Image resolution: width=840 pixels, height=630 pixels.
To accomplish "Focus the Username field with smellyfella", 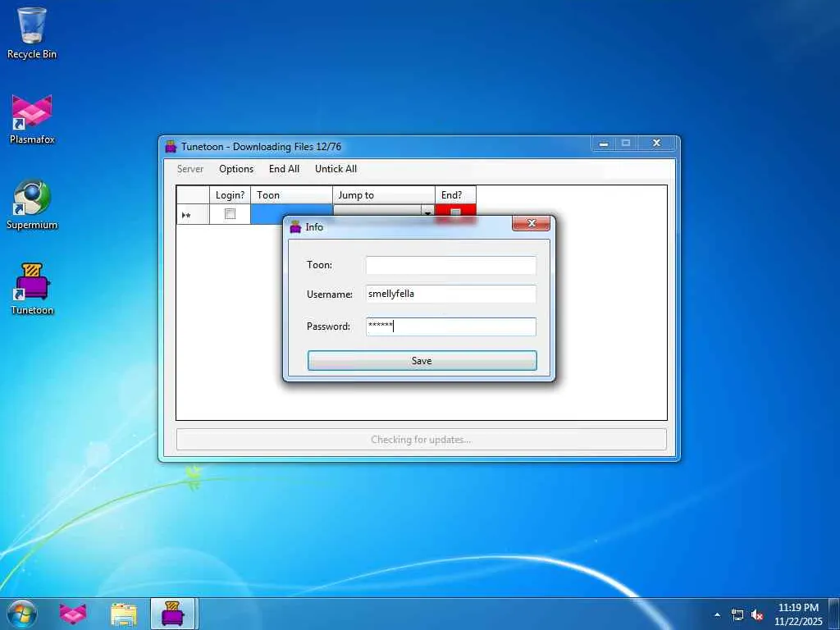I will click(x=450, y=294).
